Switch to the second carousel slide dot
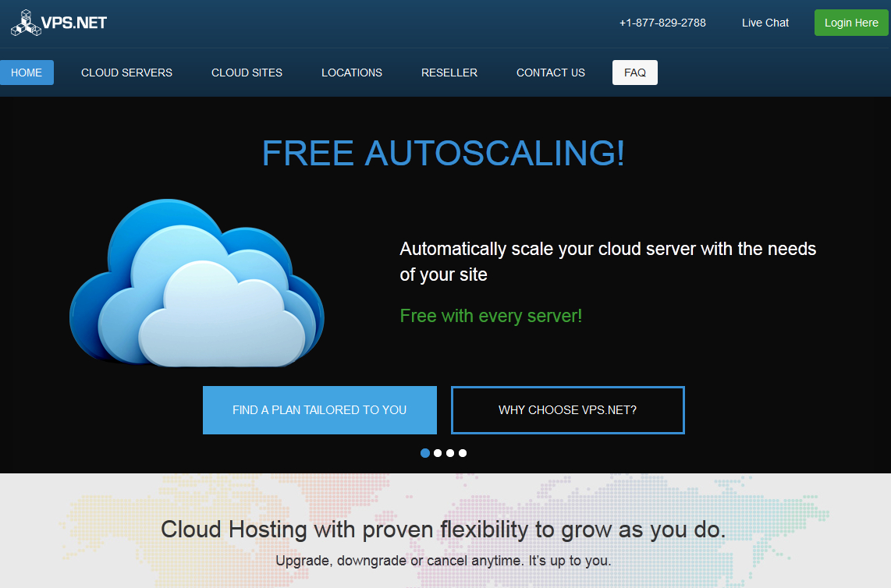This screenshot has height=588, width=891. [x=438, y=453]
